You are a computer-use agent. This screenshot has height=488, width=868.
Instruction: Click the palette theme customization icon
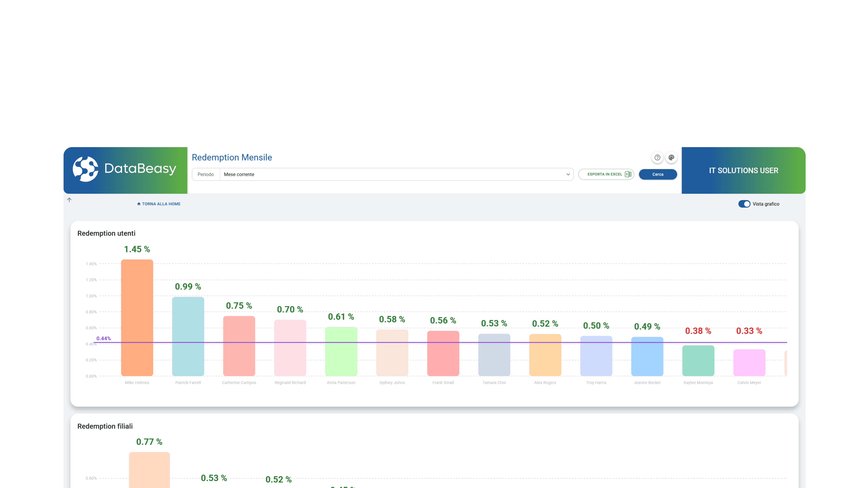[671, 157]
